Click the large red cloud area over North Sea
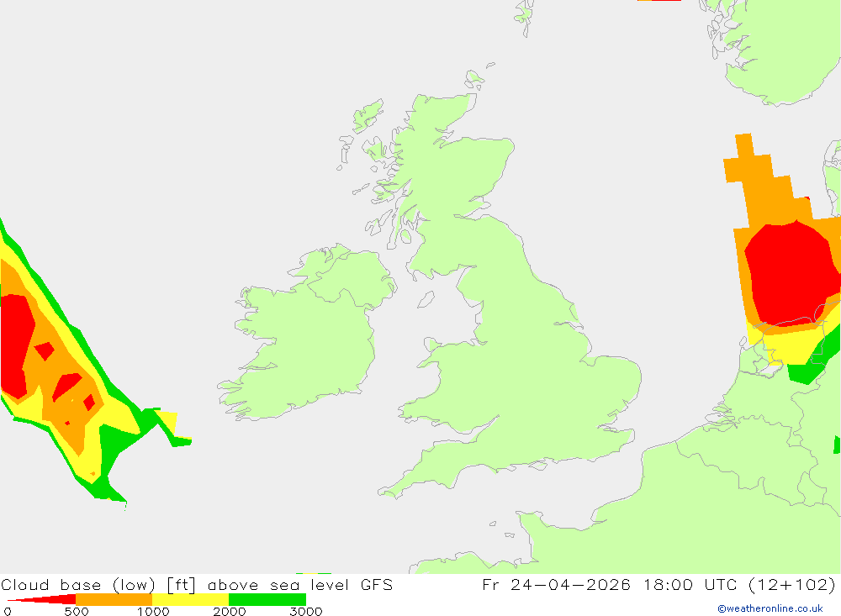This screenshot has width=841, height=616. (791, 273)
